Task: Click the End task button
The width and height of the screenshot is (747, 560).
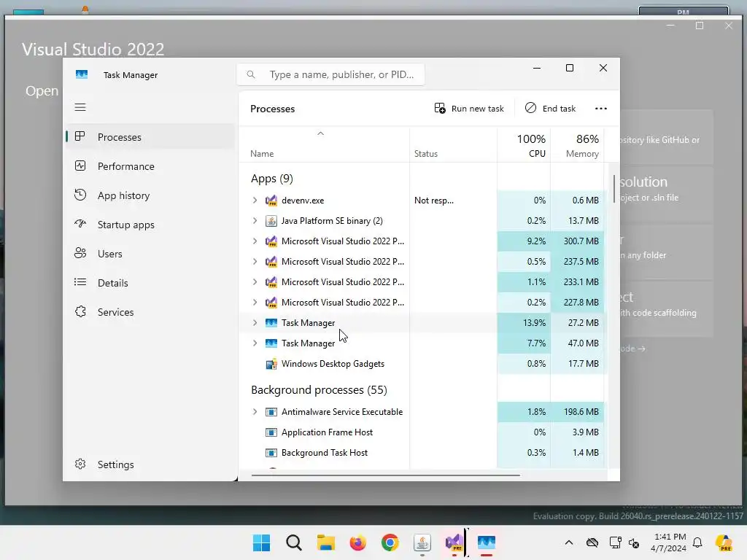Action: click(x=550, y=109)
